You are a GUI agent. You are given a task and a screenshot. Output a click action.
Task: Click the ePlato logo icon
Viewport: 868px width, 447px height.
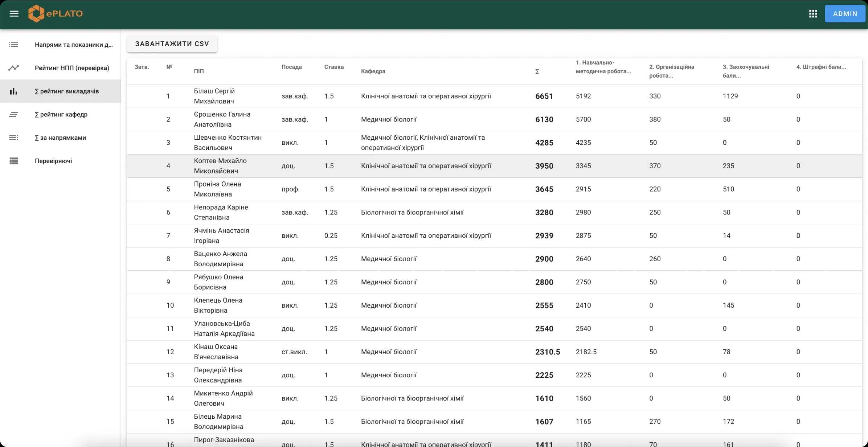click(x=34, y=13)
